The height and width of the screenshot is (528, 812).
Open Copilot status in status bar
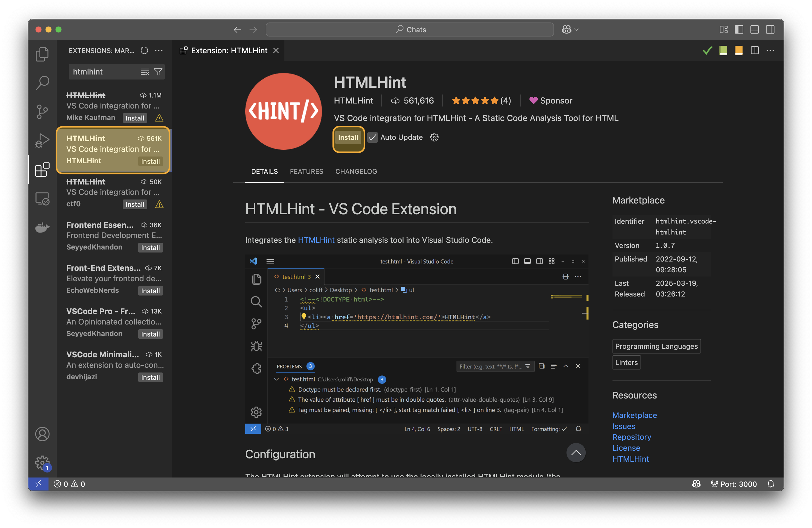[696, 484]
